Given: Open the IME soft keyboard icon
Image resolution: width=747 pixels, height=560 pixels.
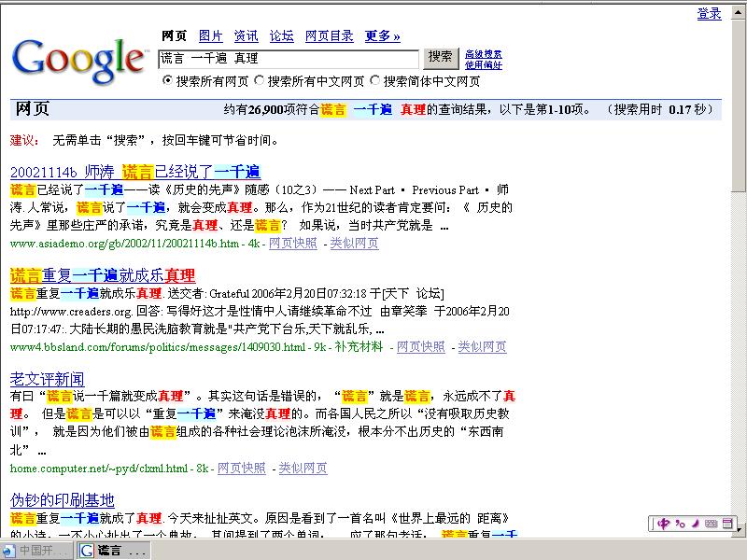Looking at the screenshot, I should 711,524.
